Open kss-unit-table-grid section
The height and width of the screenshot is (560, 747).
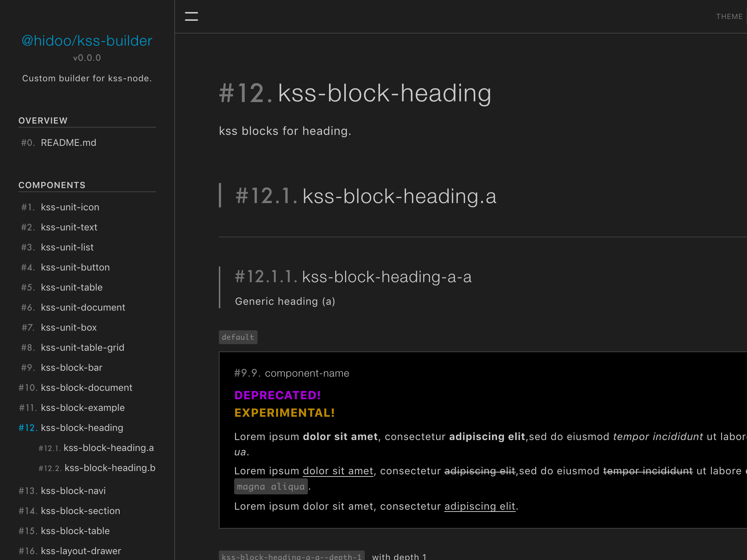pos(82,347)
